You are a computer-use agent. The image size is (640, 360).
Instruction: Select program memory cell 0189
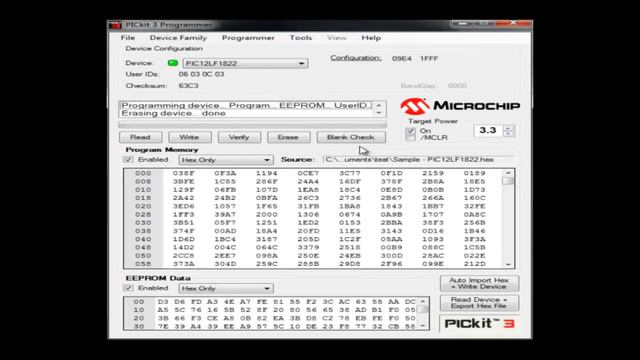pyautogui.click(x=475, y=173)
